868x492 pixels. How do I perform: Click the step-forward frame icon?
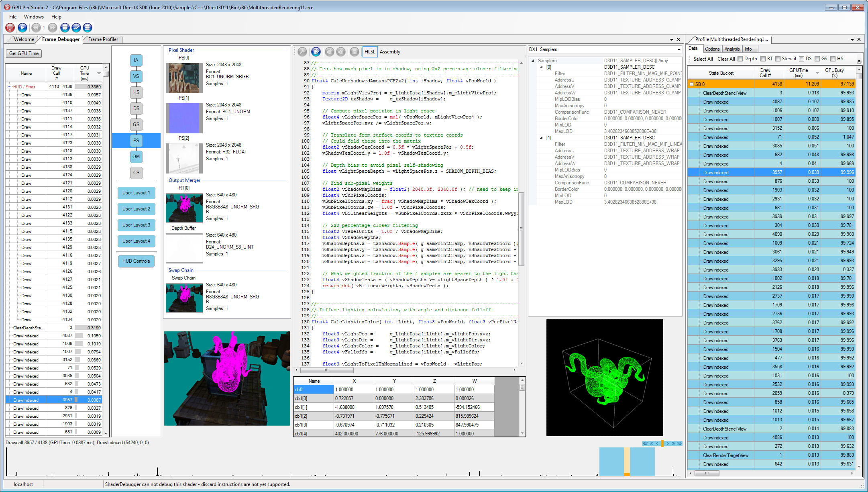tap(53, 27)
